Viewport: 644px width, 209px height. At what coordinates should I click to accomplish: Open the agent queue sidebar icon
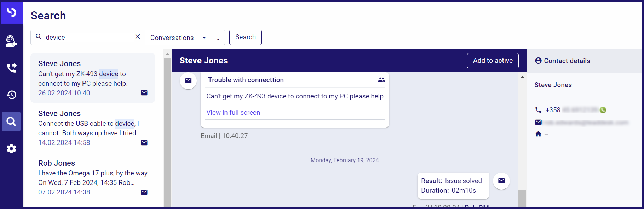[x=11, y=41]
